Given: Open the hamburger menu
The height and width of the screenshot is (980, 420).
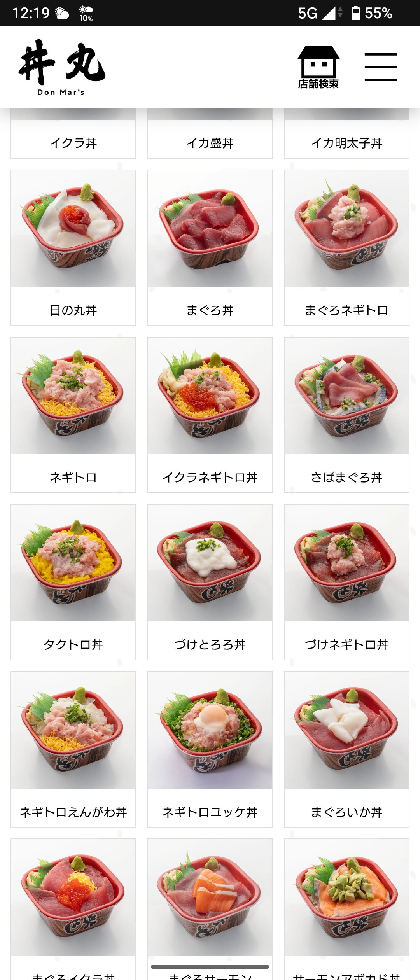Looking at the screenshot, I should click(381, 67).
